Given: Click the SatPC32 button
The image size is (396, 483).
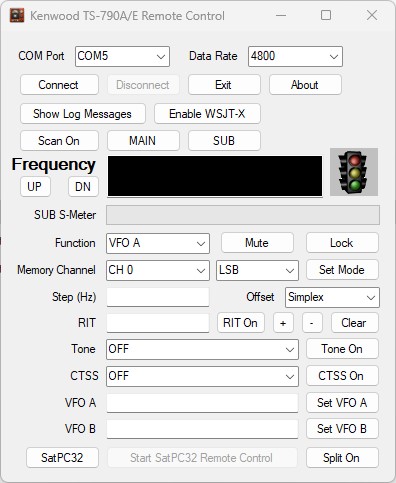Looking at the screenshot, I should pos(62,458).
